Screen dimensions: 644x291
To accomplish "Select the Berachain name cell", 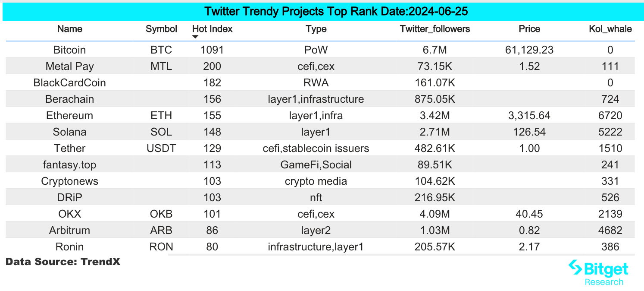I will [x=69, y=99].
